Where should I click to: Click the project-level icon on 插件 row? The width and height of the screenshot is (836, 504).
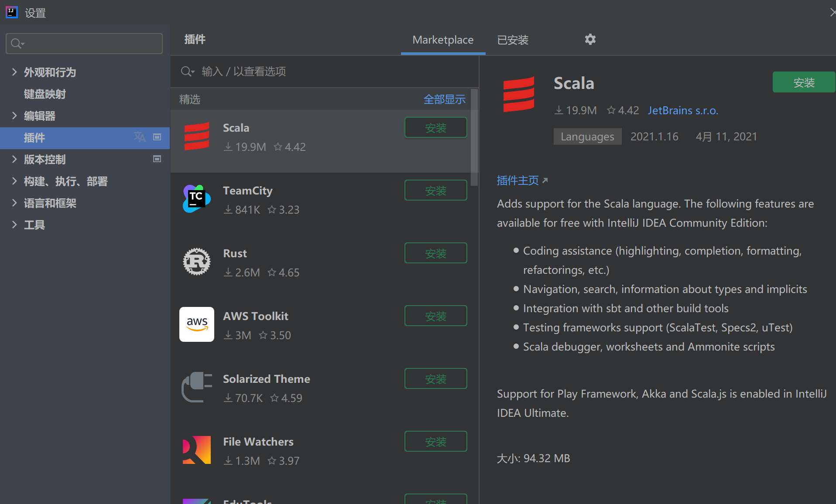[157, 137]
